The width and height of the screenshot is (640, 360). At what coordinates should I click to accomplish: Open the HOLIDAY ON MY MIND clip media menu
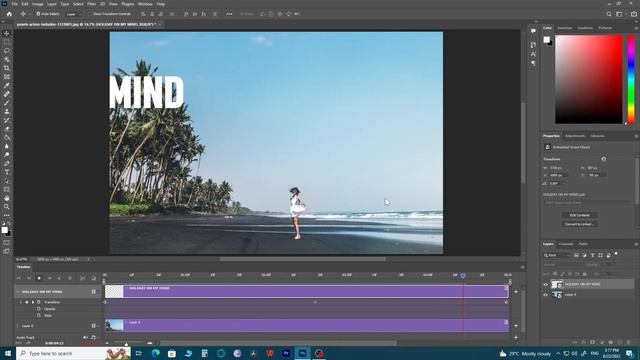click(506, 288)
